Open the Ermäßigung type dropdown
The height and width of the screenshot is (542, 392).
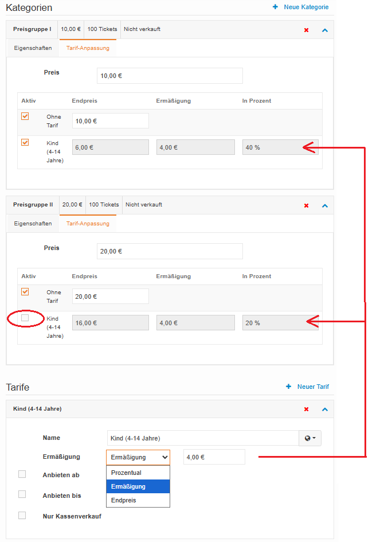(x=138, y=457)
